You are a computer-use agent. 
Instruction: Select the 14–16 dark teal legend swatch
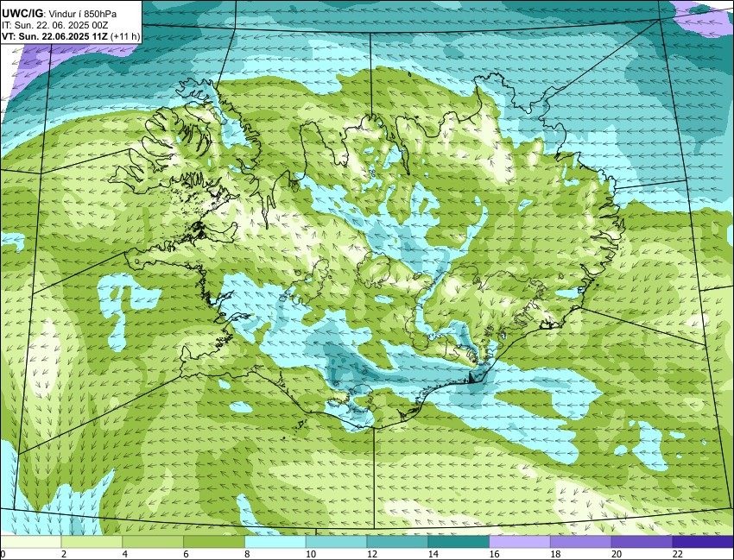pyautogui.click(x=459, y=542)
